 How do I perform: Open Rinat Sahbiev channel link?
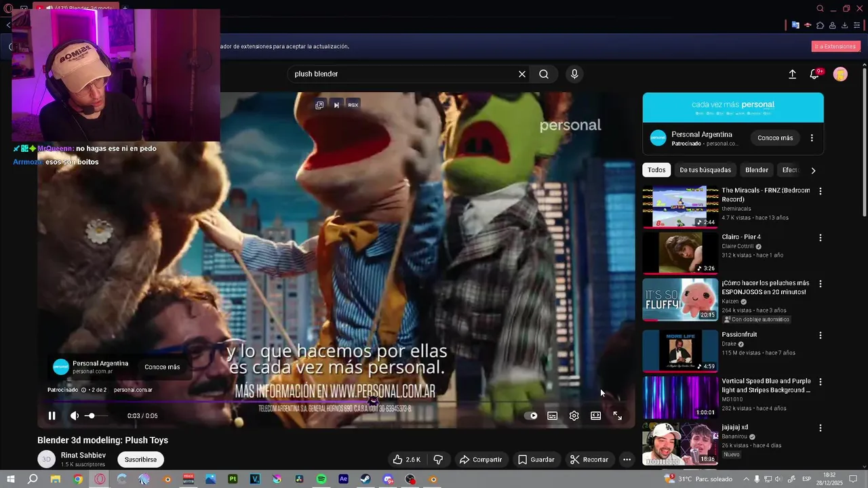[x=83, y=455]
